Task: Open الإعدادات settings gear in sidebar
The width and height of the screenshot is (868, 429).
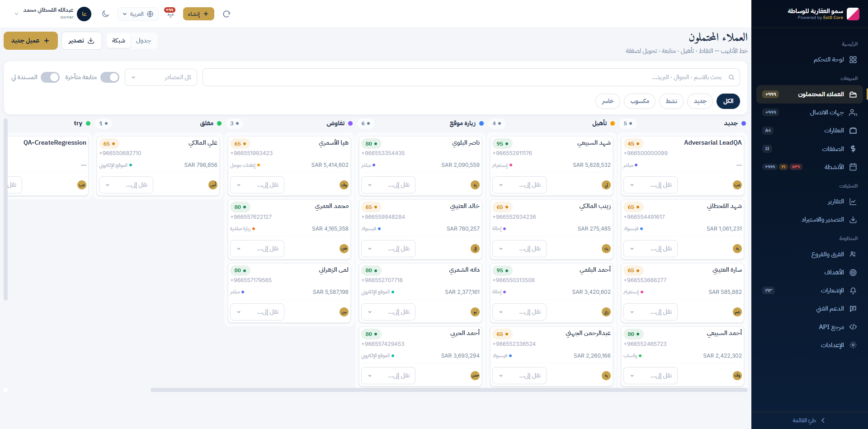Action: point(853,345)
